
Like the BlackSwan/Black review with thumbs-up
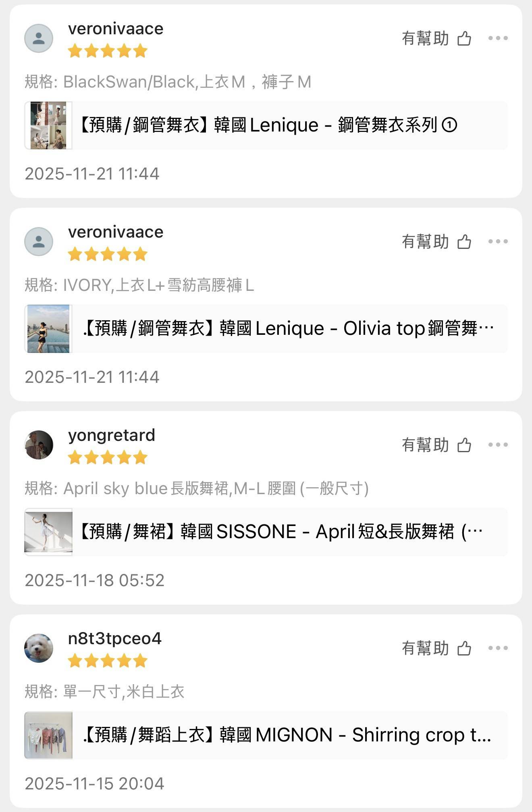464,39
